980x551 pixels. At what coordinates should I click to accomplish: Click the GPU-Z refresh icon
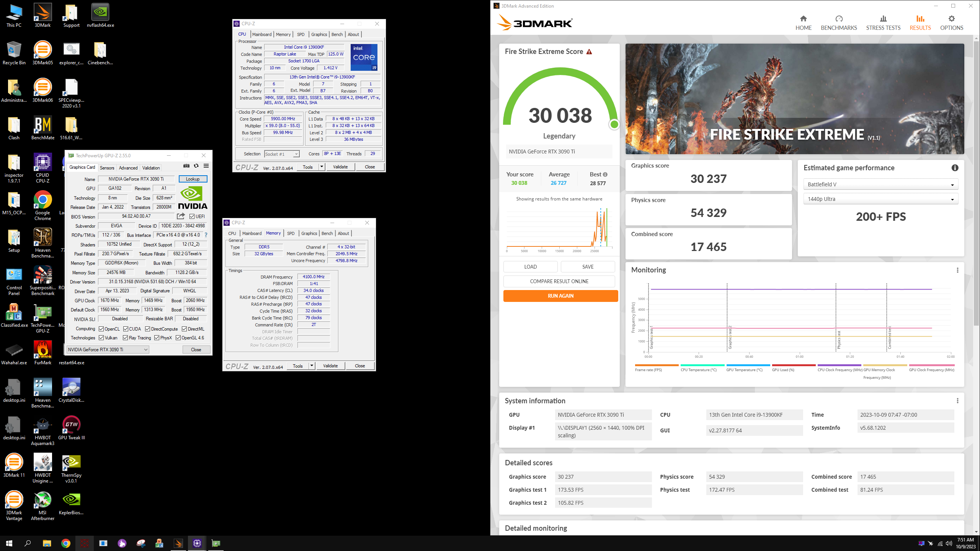pos(196,166)
